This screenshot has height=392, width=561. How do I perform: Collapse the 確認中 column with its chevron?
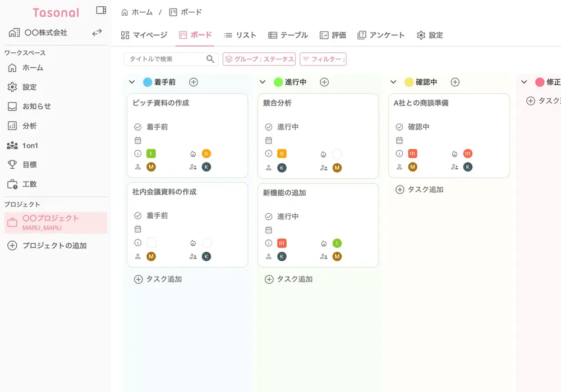point(393,82)
